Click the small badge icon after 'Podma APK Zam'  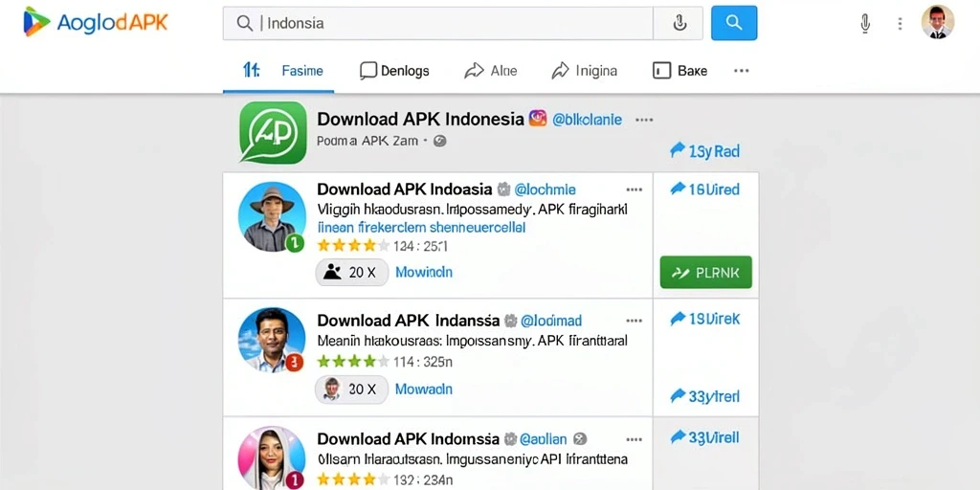coord(440,142)
